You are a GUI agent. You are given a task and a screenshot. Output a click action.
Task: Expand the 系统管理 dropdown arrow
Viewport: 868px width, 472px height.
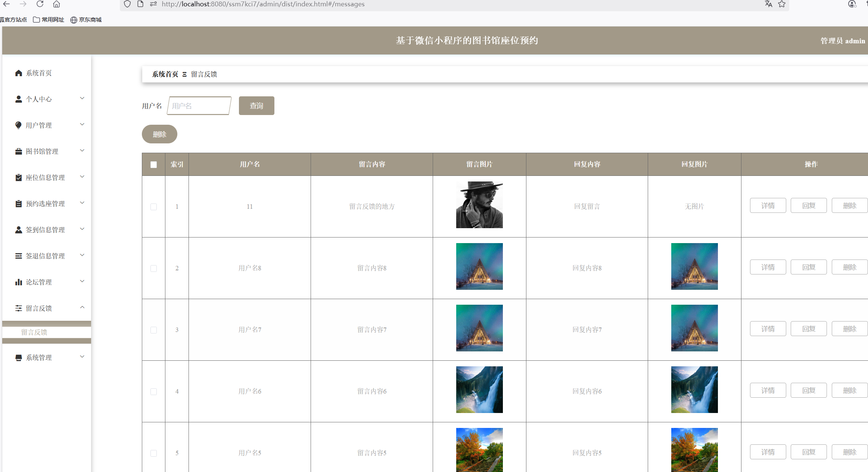tap(82, 357)
